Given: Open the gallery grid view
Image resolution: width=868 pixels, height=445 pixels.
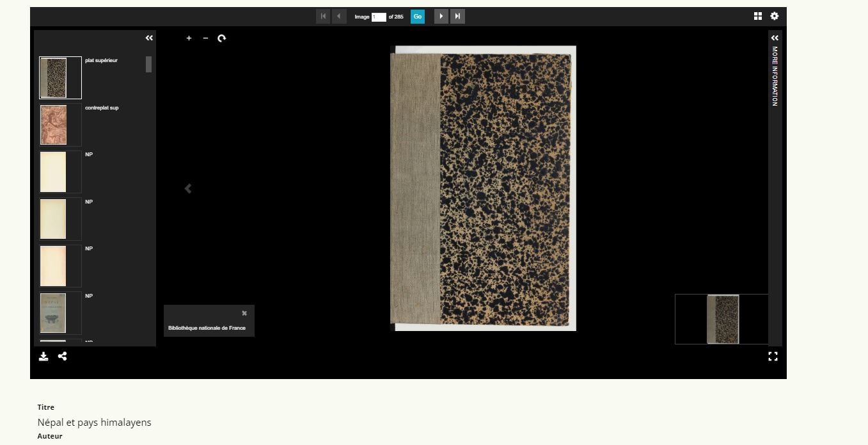Looking at the screenshot, I should (758, 16).
